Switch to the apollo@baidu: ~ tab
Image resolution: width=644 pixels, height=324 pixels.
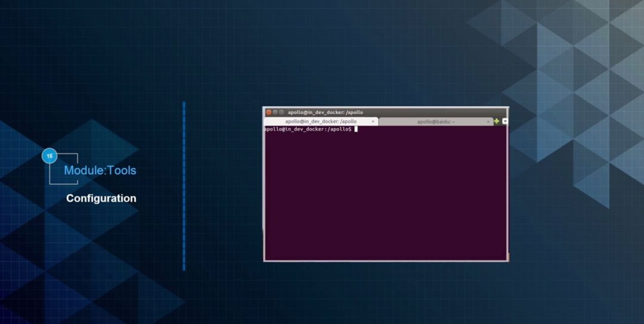point(436,121)
